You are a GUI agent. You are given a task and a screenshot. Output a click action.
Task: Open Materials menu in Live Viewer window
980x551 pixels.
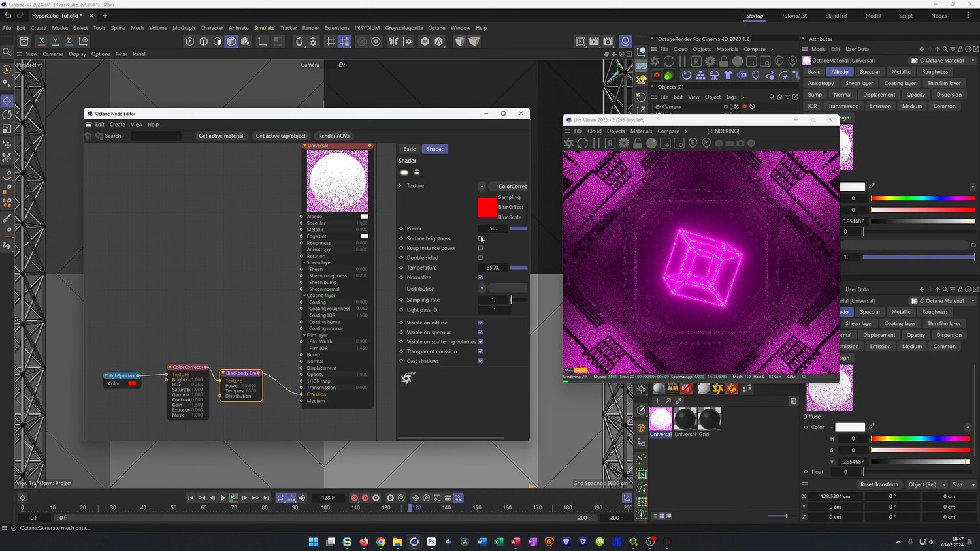click(x=641, y=131)
